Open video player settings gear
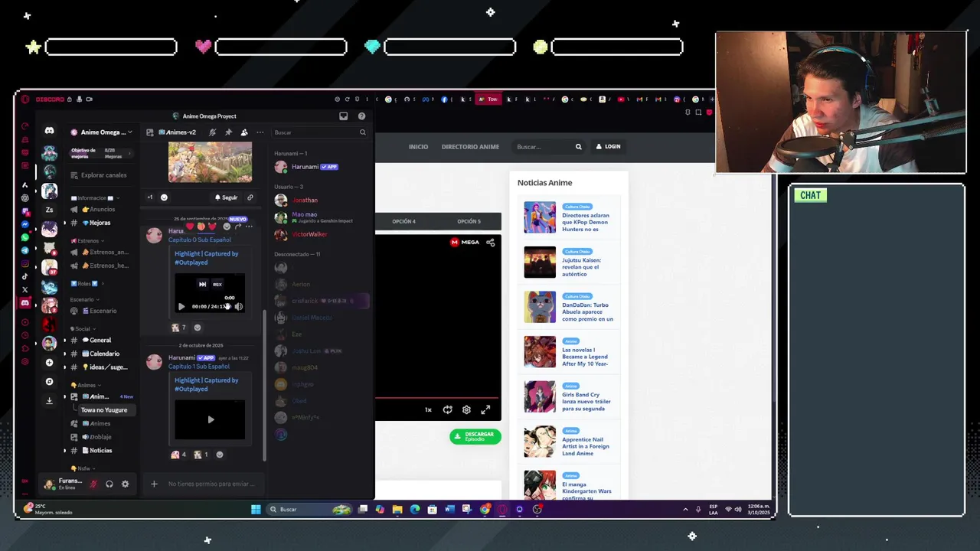The height and width of the screenshot is (551, 980). (x=466, y=409)
